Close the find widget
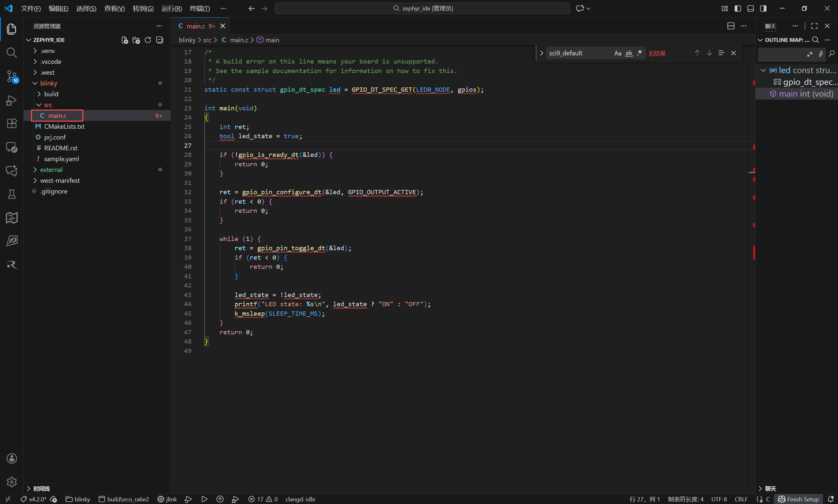 [x=734, y=53]
